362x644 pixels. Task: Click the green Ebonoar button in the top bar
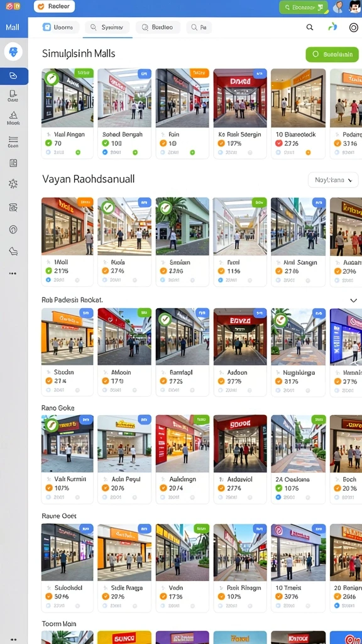click(x=304, y=8)
